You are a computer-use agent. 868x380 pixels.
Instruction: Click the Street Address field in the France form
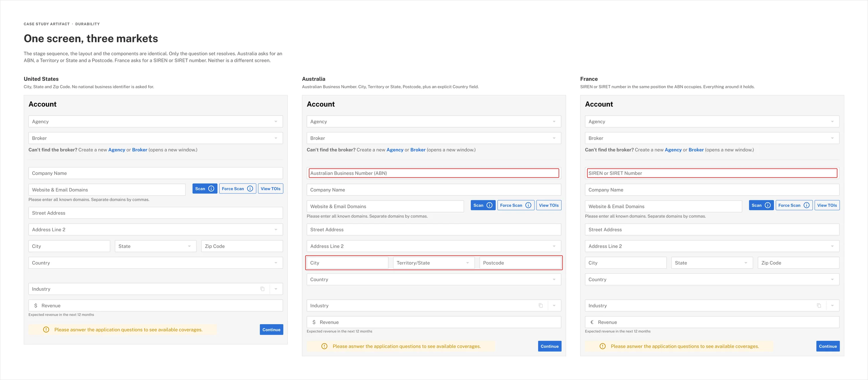pos(712,230)
